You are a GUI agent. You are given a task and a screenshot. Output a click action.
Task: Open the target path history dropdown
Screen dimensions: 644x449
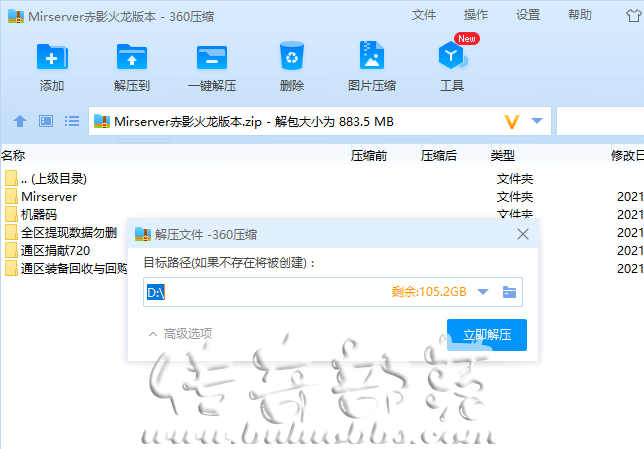483,292
